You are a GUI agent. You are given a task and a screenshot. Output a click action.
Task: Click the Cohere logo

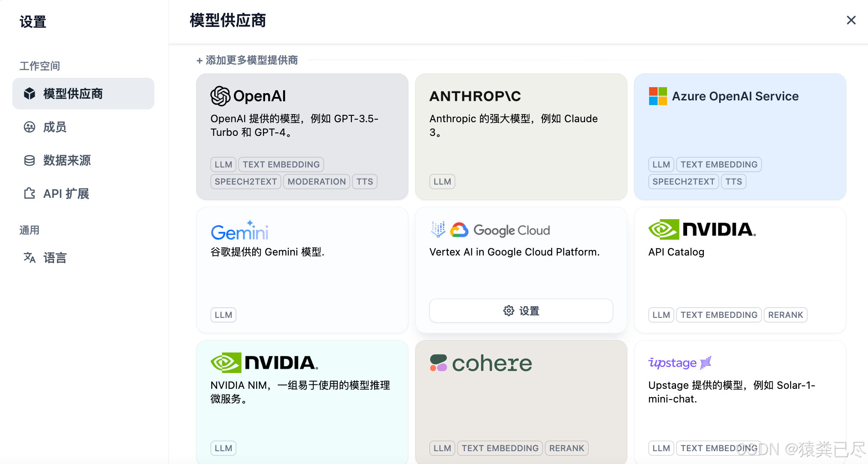click(x=481, y=363)
